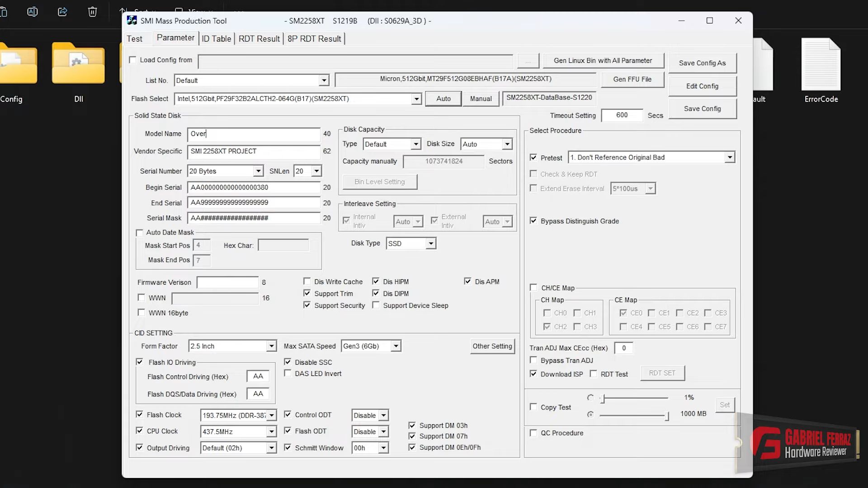868x488 pixels.
Task: Click the Manual flash select button
Action: (x=481, y=99)
